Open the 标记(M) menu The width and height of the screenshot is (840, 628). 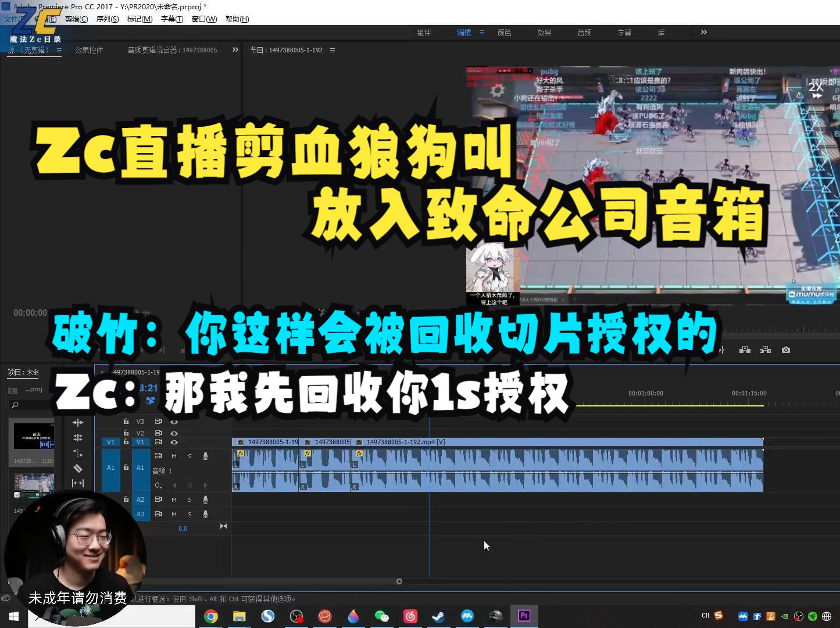(140, 19)
